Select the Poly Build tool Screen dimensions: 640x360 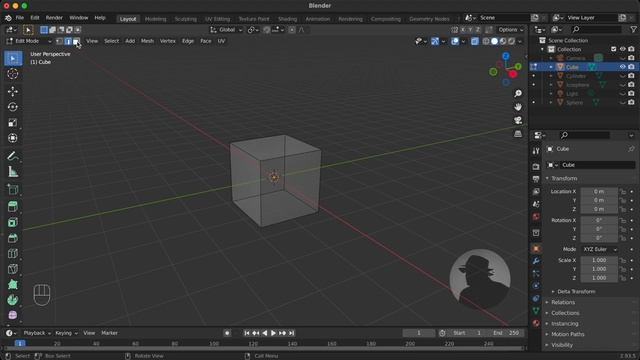coord(13,284)
